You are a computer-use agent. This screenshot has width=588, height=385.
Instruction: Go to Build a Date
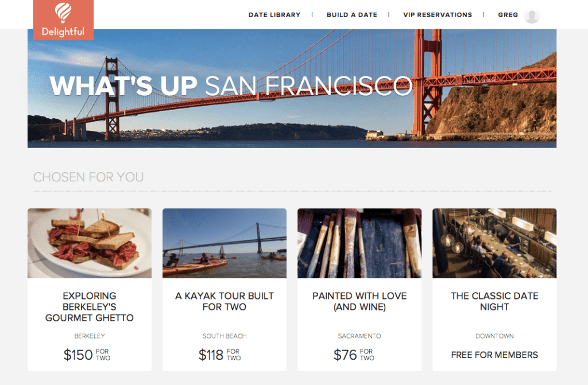click(351, 15)
